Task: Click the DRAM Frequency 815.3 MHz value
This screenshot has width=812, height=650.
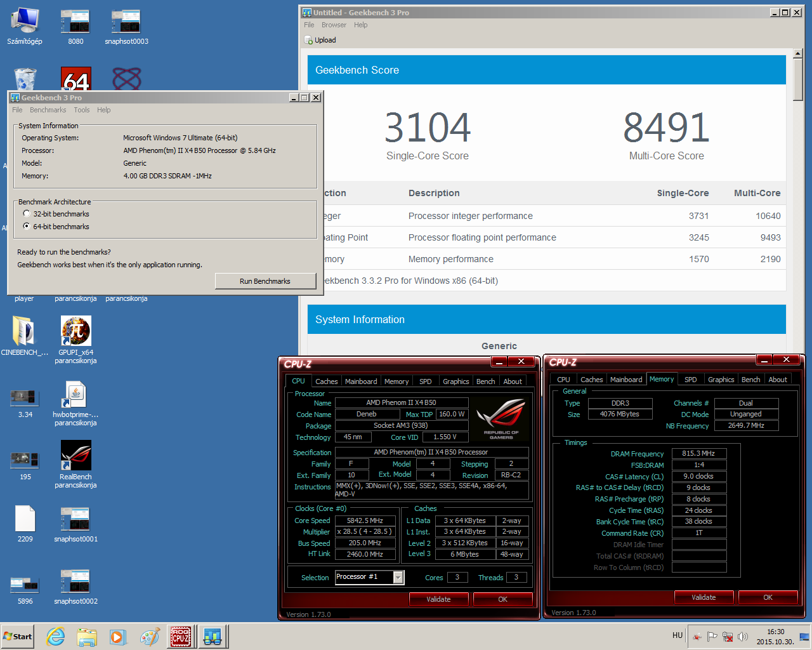Action: pyautogui.click(x=698, y=453)
